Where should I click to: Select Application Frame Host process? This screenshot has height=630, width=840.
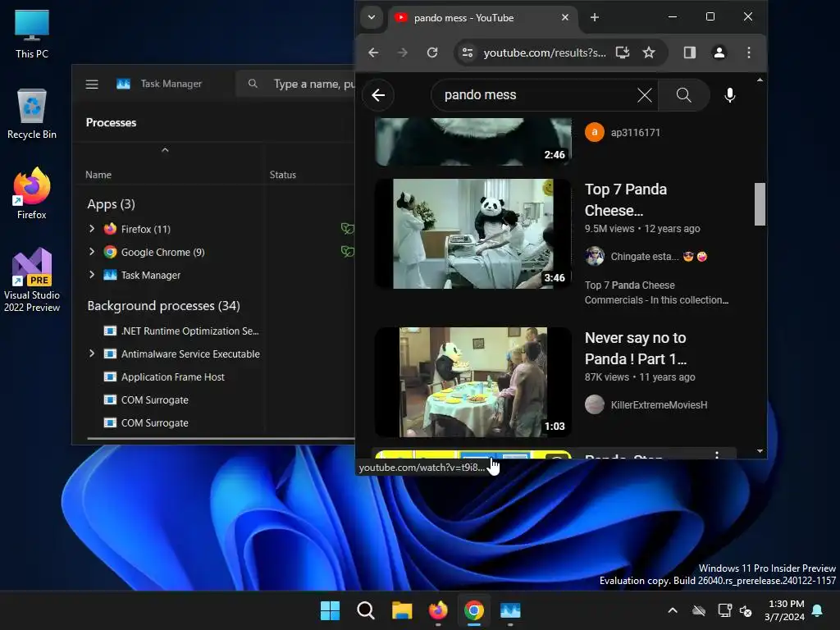[x=172, y=377]
